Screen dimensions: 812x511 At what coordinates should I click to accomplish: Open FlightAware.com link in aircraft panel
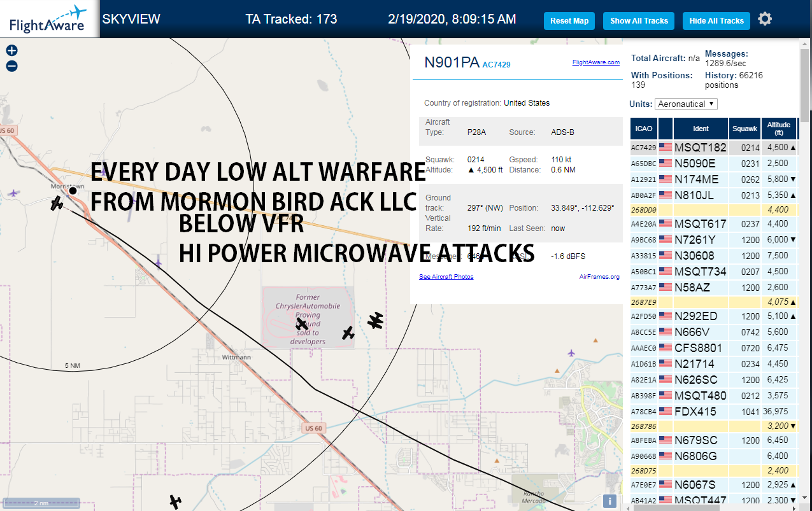click(x=595, y=62)
